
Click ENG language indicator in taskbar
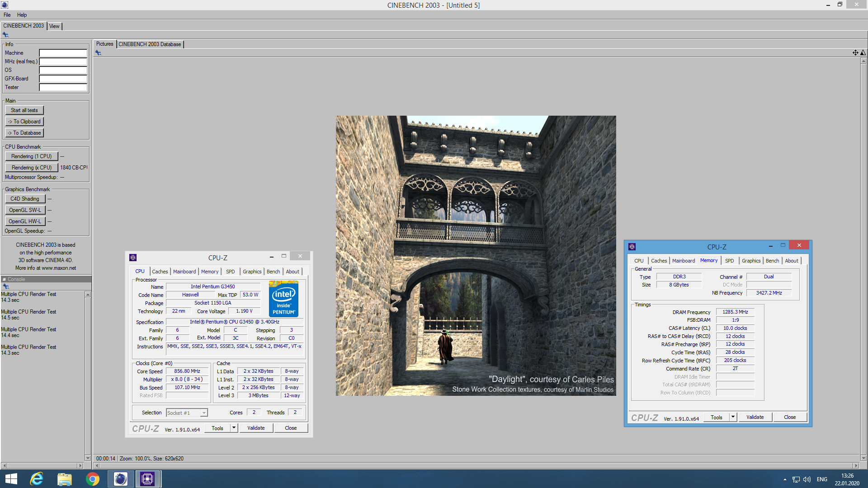(822, 479)
